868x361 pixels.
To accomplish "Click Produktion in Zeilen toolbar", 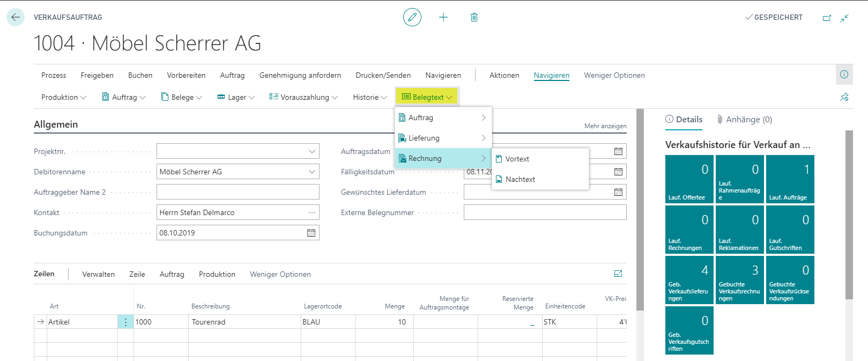I will (x=217, y=274).
